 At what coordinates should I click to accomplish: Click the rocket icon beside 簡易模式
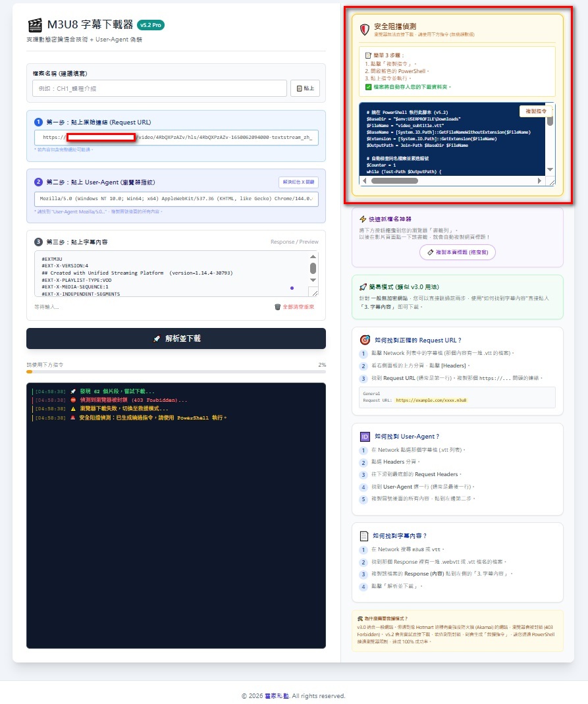coord(363,287)
